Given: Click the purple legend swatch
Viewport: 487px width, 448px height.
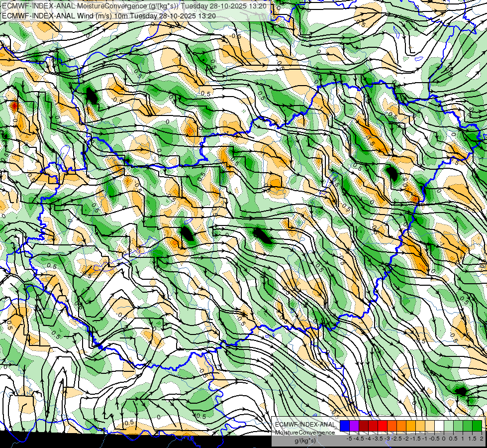Looking at the screenshot, I should point(354,426).
